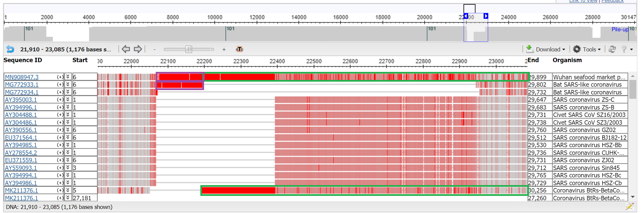Click the 10000 mark on the overview ruler
Screen dimensions: 644x213
215,17
